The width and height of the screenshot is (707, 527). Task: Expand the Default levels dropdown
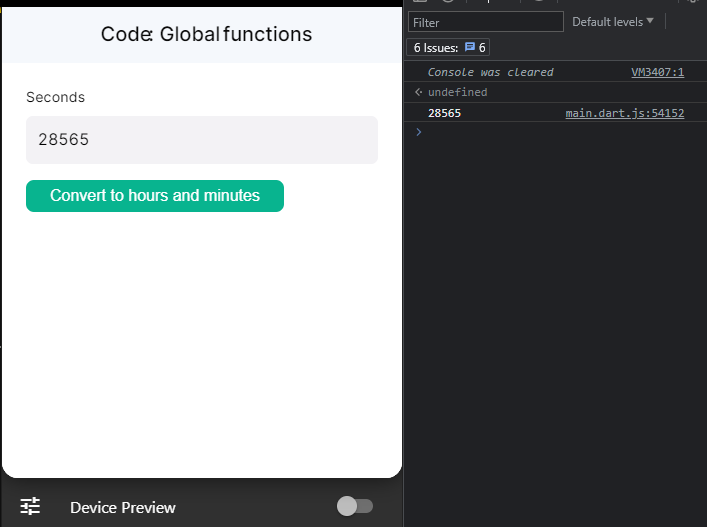612,21
